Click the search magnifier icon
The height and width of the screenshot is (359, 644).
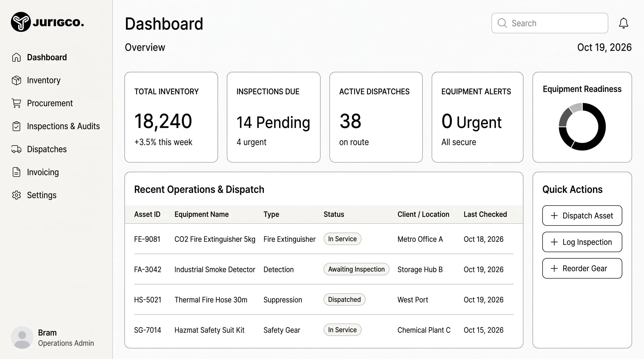pyautogui.click(x=502, y=23)
